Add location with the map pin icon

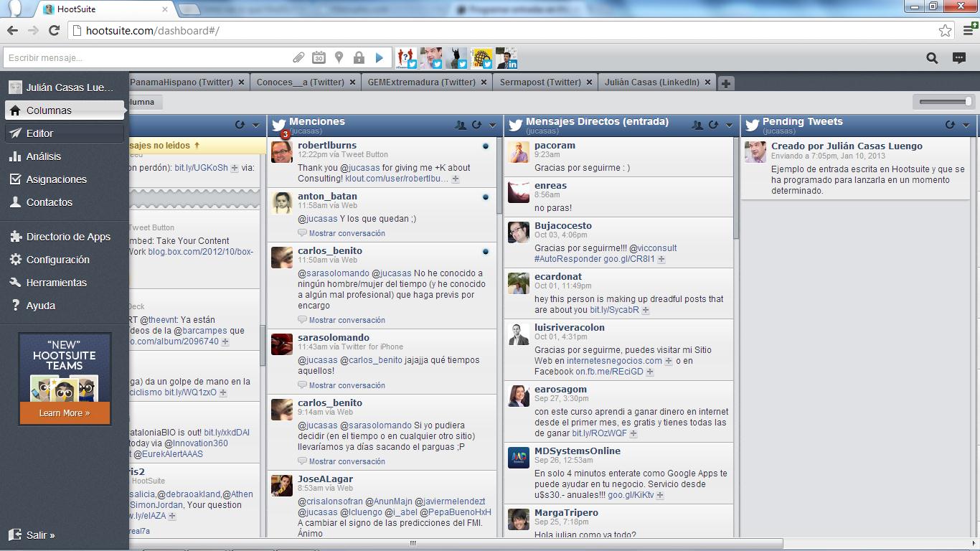tap(339, 58)
